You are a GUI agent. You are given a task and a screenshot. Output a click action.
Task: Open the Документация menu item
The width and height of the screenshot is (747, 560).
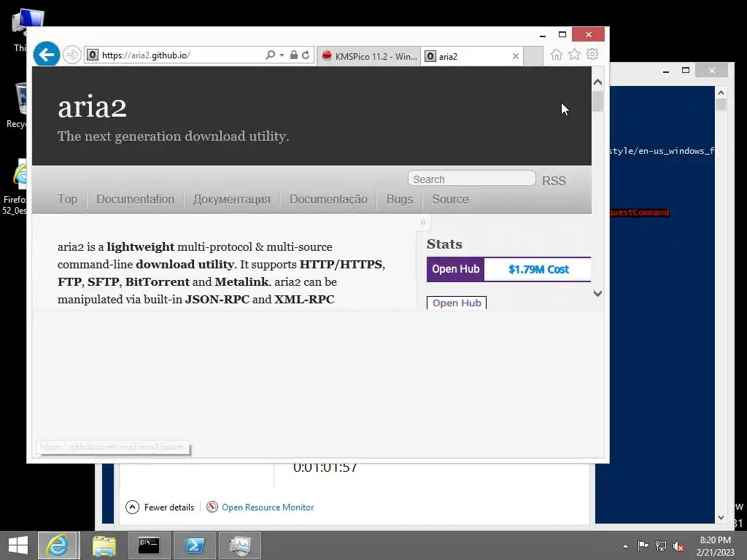coord(231,199)
